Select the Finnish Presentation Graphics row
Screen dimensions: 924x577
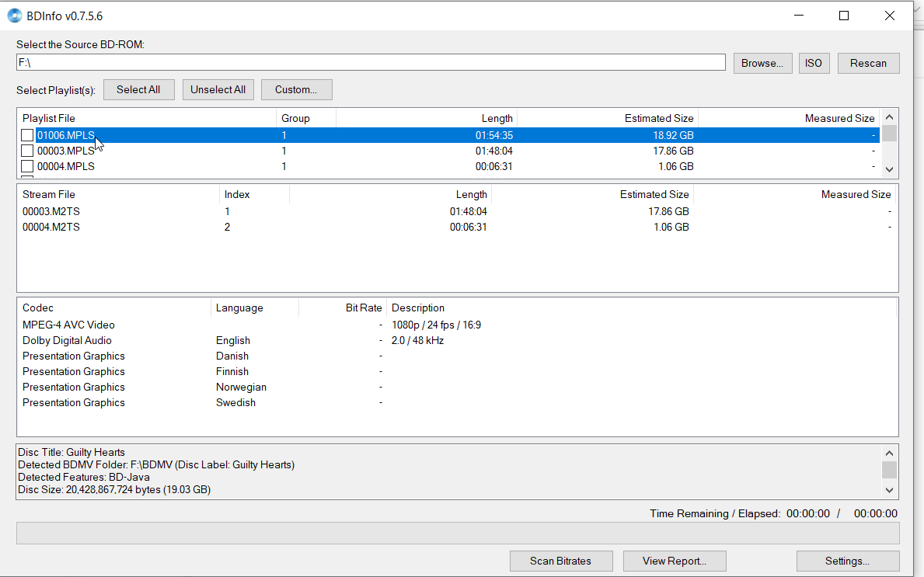tap(457, 371)
